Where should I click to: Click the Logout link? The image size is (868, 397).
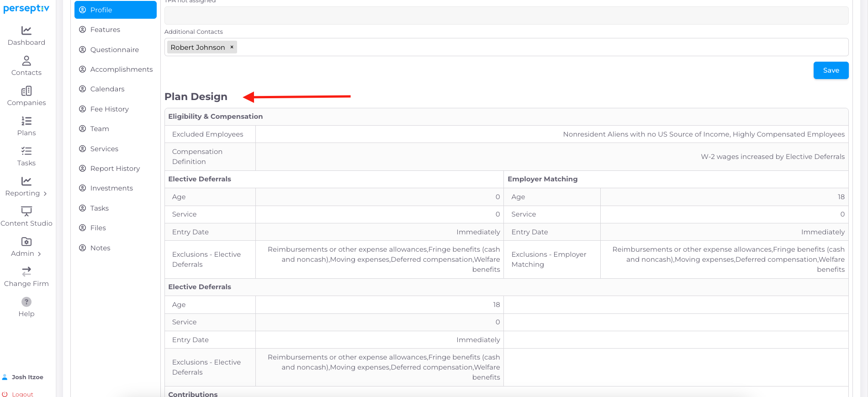[23, 394]
